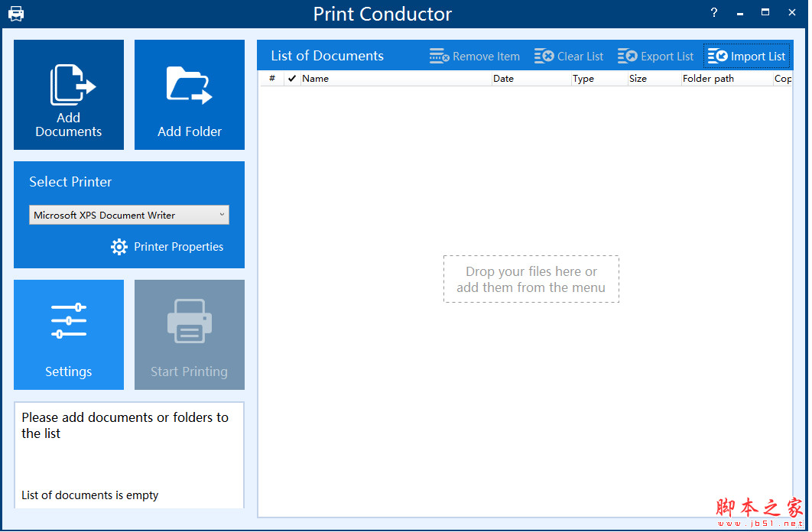Sort by the Date column header

click(531, 79)
